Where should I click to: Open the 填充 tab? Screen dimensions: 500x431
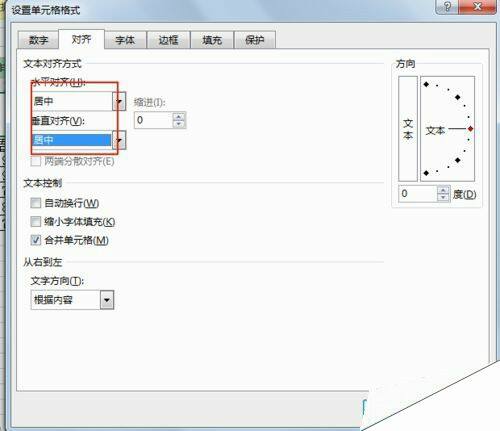(x=212, y=40)
